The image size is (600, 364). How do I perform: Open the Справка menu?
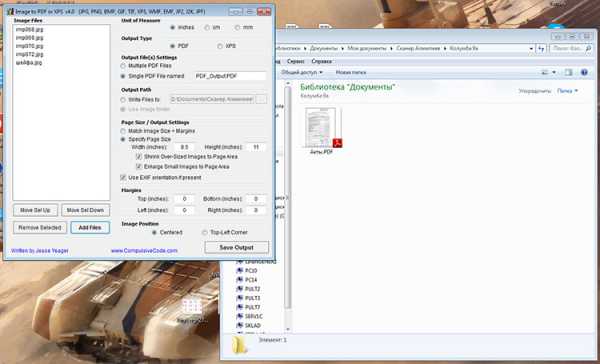coord(321,61)
